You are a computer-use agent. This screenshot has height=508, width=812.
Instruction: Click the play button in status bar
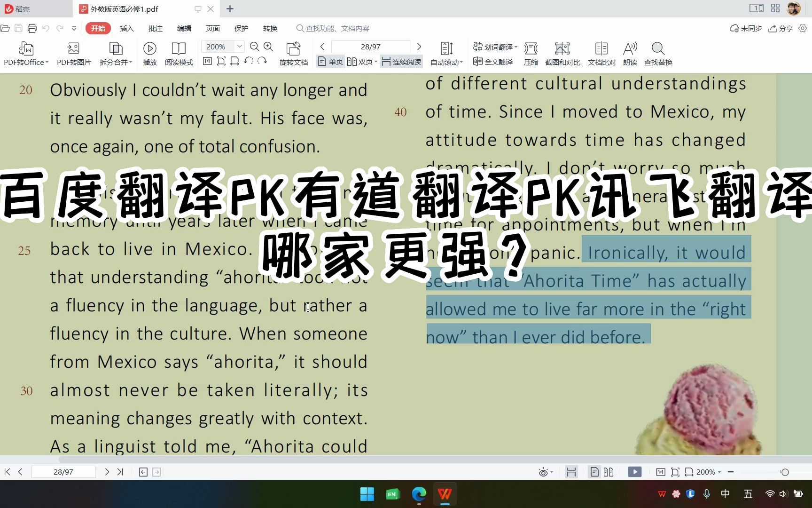coord(634,472)
